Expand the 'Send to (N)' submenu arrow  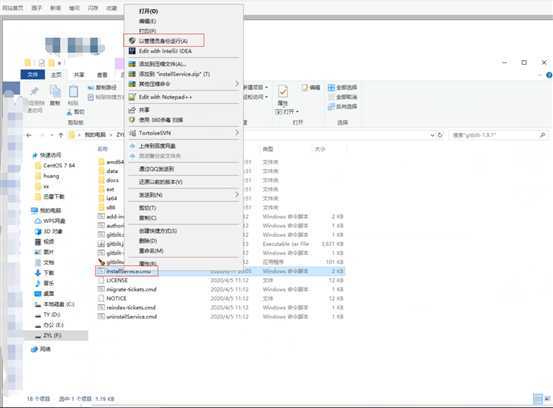point(236,195)
